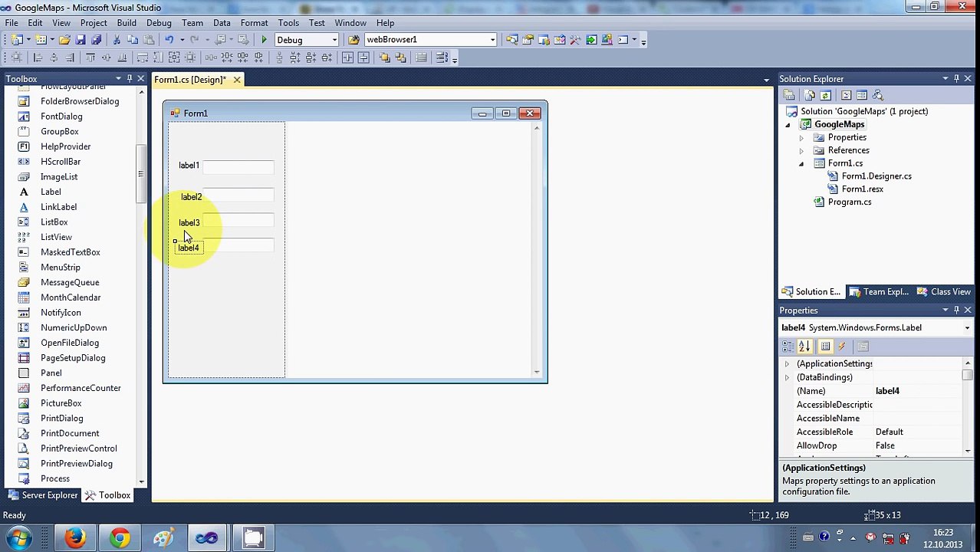This screenshot has width=980, height=552.
Task: Collapse the GoogleMaps project node
Action: (788, 125)
